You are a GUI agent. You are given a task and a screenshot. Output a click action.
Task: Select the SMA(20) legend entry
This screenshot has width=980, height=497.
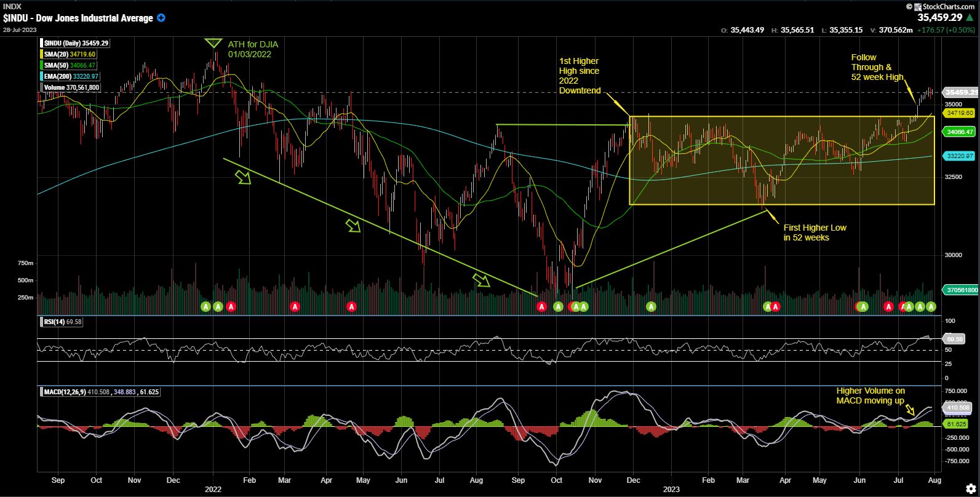(70, 54)
